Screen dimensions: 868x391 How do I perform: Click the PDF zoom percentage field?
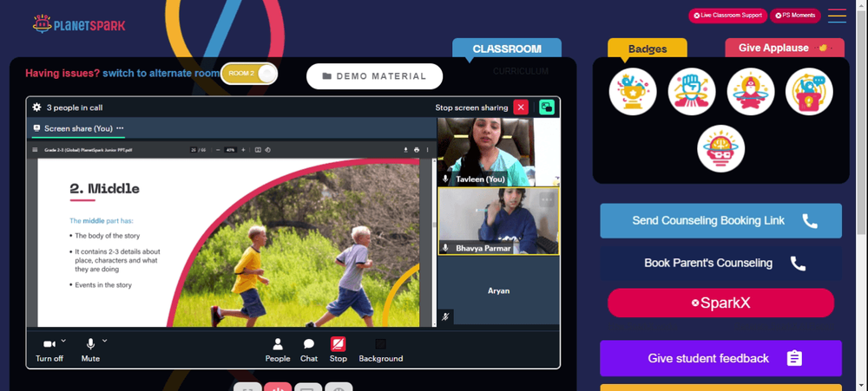click(x=230, y=149)
